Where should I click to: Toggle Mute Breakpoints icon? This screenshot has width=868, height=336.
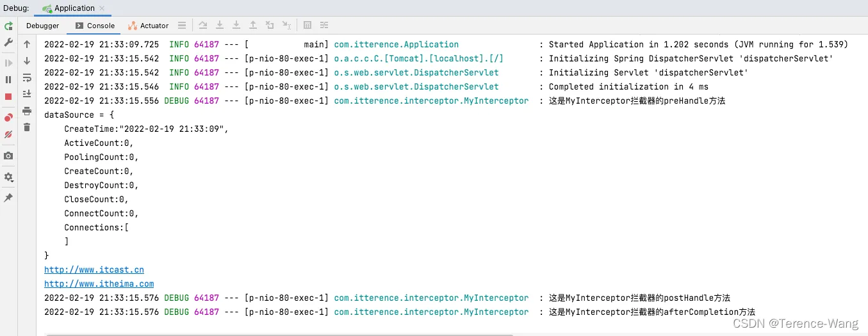pos(8,134)
